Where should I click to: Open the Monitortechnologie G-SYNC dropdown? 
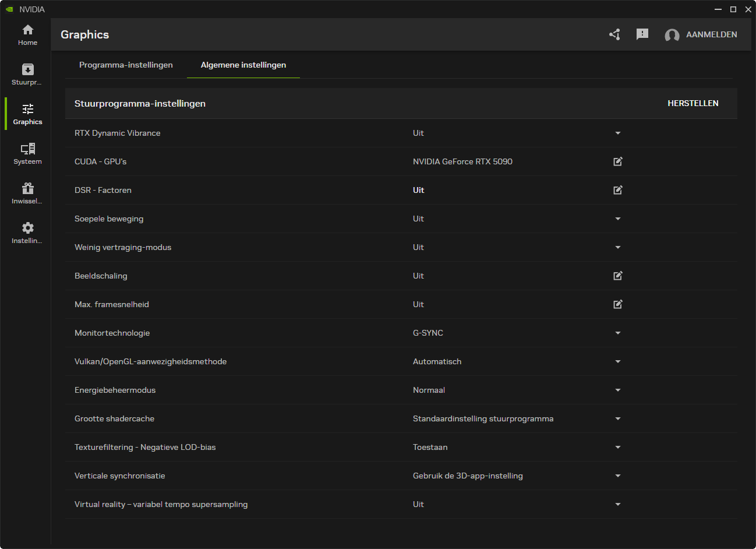point(618,333)
